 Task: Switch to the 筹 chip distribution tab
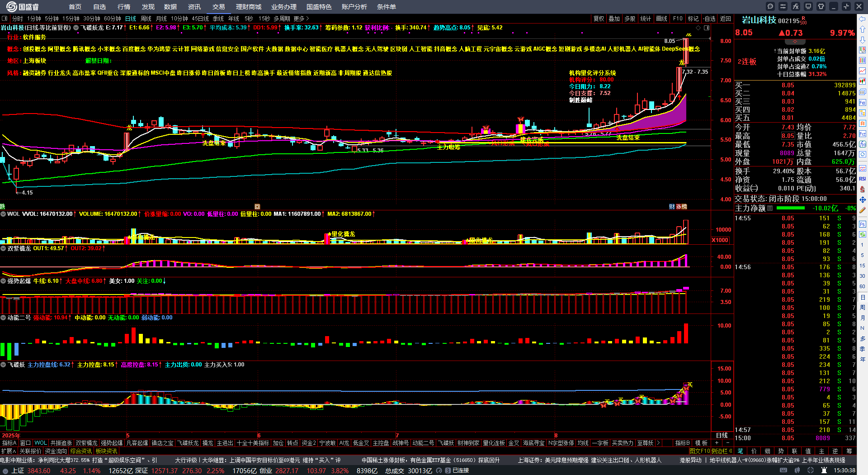pos(849,451)
